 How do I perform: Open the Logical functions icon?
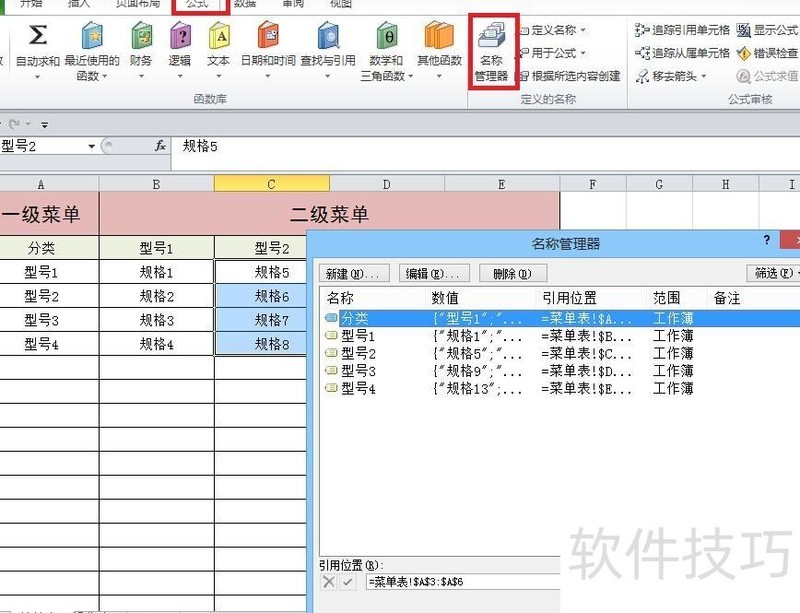180,36
